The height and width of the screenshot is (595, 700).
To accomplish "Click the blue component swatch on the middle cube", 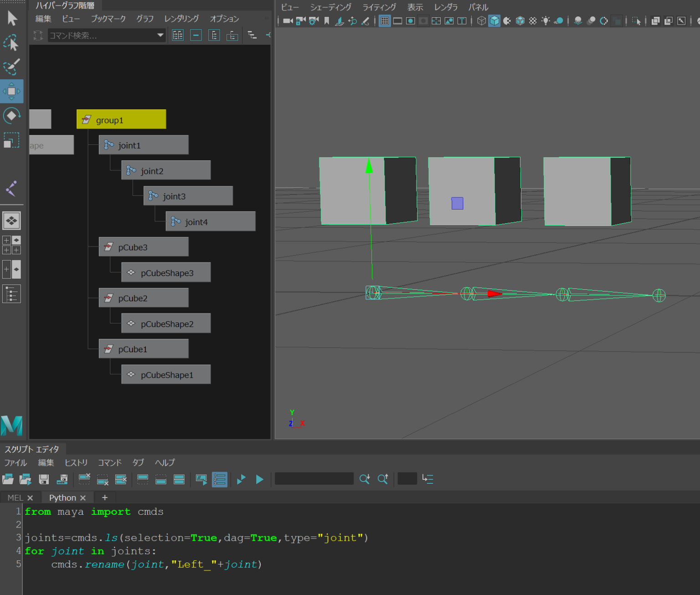I will (457, 203).
